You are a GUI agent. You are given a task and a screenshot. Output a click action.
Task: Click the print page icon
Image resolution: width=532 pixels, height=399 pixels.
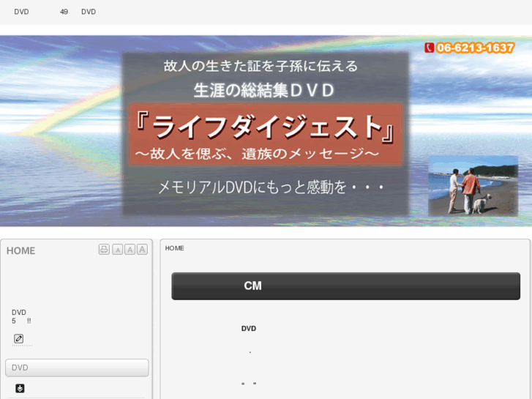click(104, 250)
